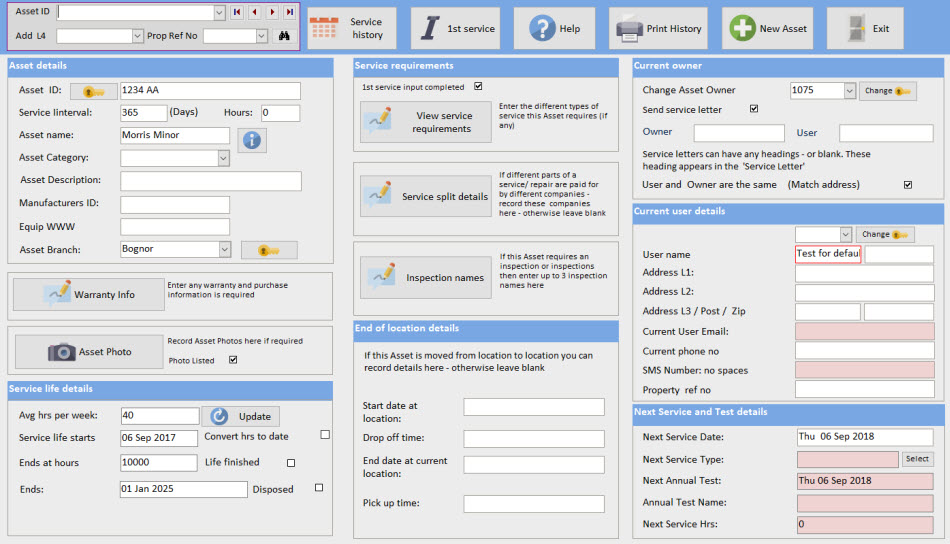
Task: Tick the Life finished checkbox
Action: coord(291,463)
